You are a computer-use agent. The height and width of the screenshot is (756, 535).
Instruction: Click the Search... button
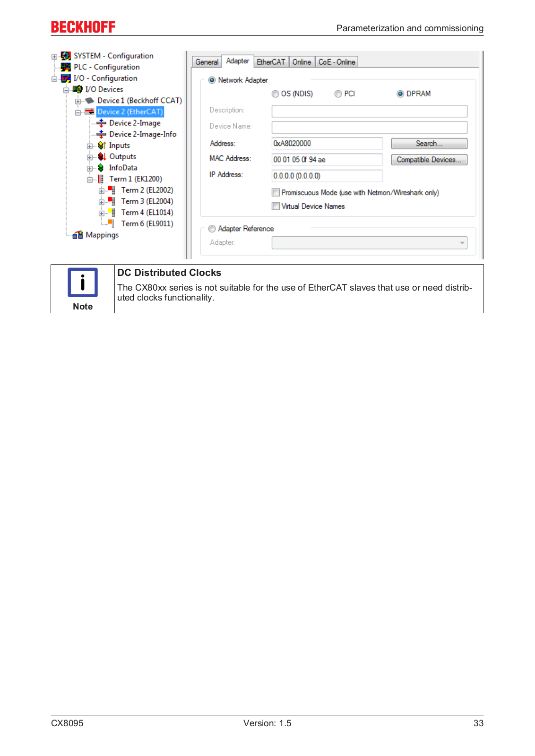(x=429, y=144)
